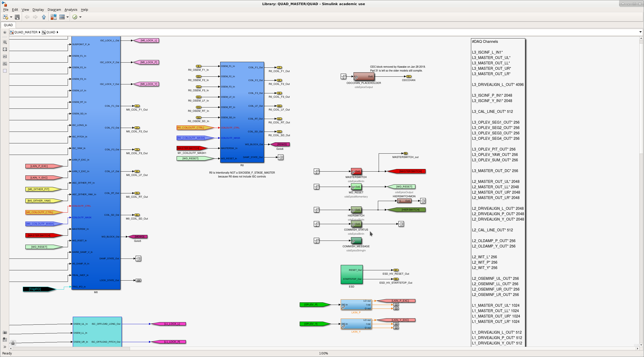Expand the palette double-chevron at bottom-left
The height and width of the screenshot is (357, 644).
click(x=5, y=347)
